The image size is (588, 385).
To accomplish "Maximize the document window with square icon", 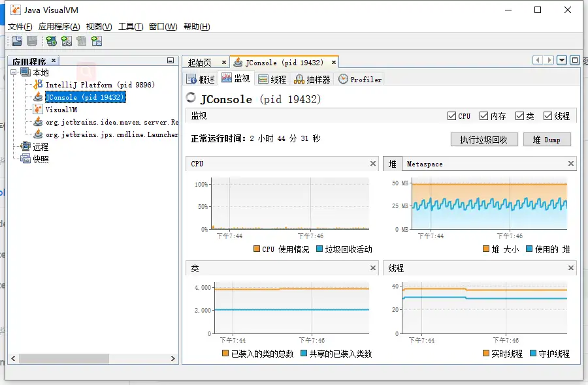I will tap(575, 60).
